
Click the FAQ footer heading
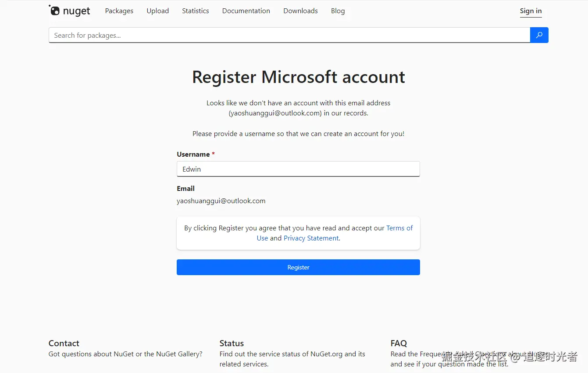point(399,343)
